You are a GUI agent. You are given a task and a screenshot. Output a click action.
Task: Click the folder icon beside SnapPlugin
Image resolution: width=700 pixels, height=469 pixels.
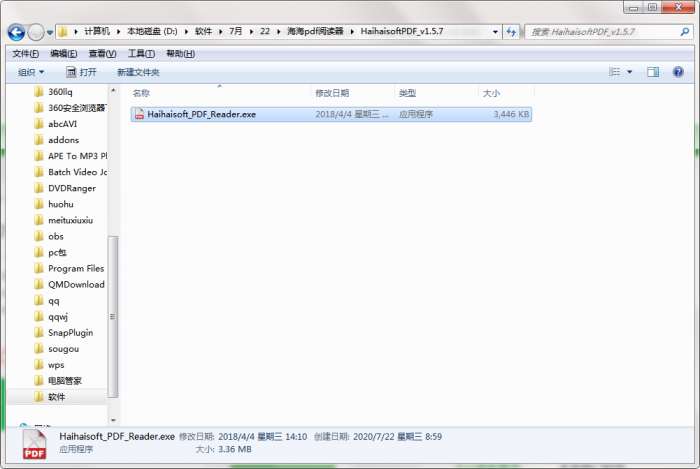[x=39, y=333]
